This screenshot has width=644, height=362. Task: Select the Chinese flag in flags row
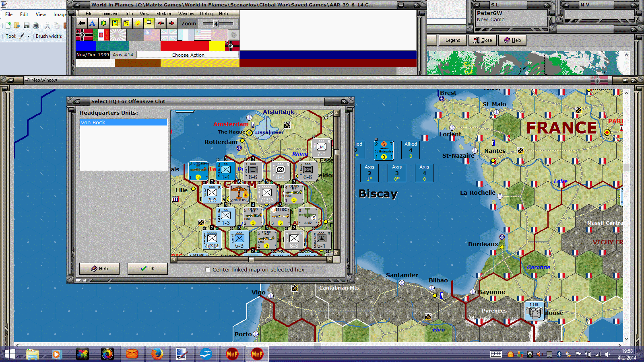152,35
